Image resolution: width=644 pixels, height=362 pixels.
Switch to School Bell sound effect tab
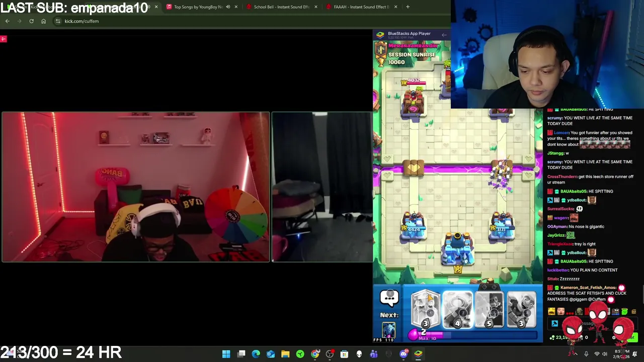point(281,7)
